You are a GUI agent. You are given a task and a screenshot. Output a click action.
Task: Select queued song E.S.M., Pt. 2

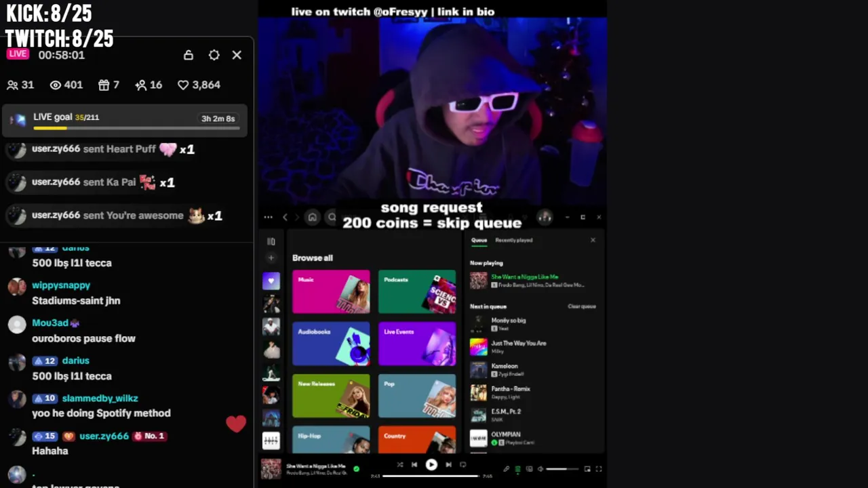534,415
